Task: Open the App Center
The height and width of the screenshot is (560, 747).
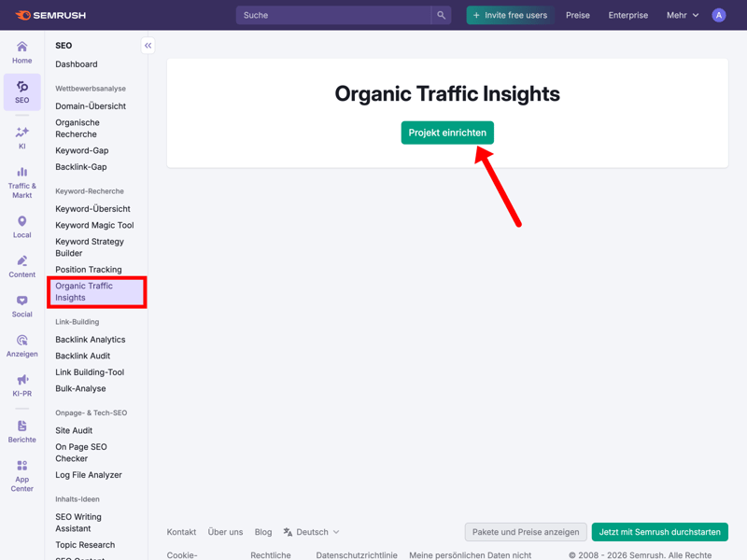Action: coord(21,476)
